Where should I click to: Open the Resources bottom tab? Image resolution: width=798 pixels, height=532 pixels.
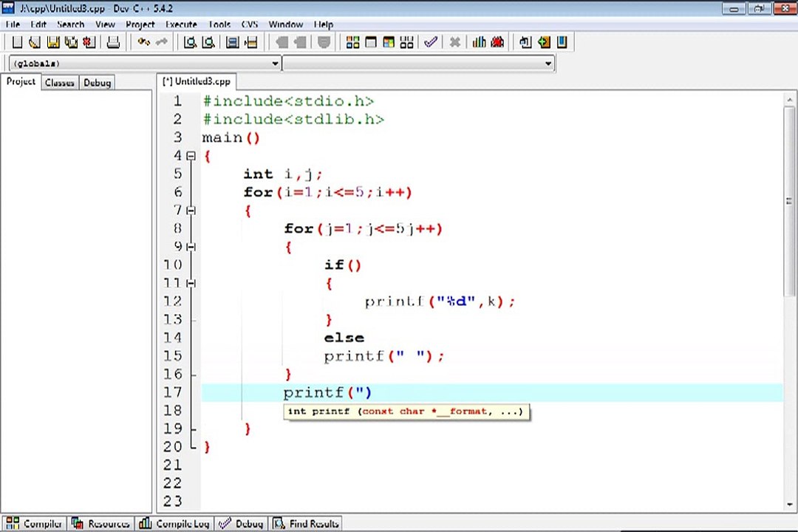coord(100,523)
